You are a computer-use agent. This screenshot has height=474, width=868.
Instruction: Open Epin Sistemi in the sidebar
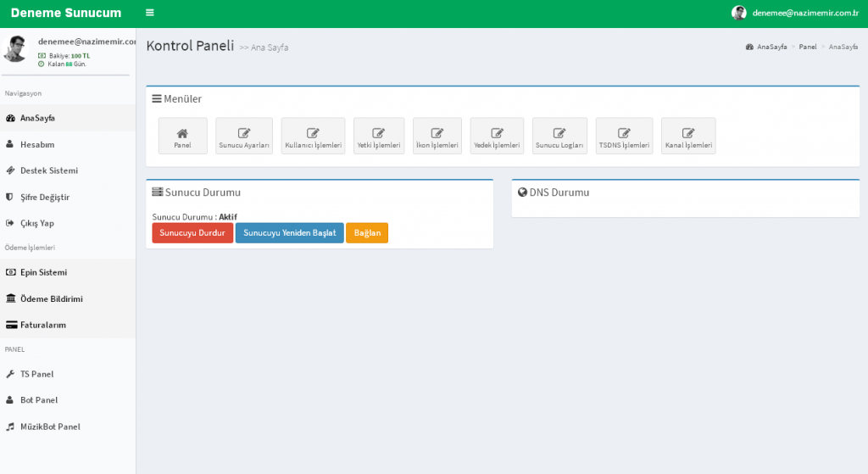point(68,272)
